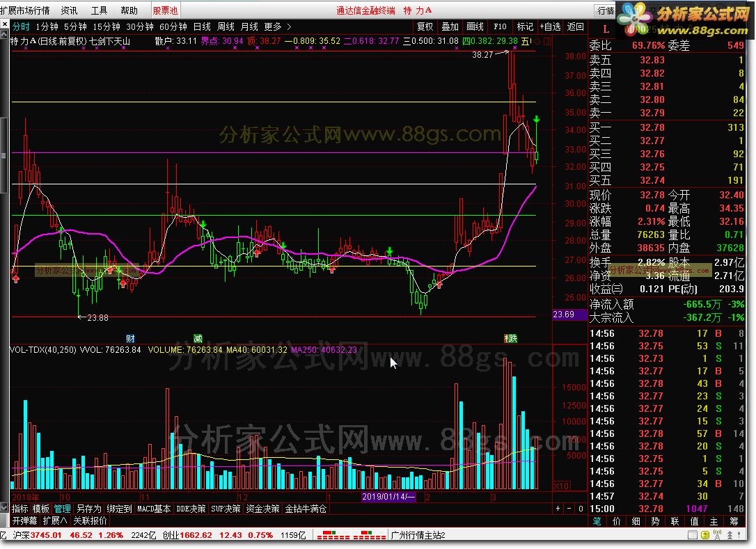The height and width of the screenshot is (549, 756).
Task: Toggle the 开弹幕 bullet comments option
Action: point(24,520)
